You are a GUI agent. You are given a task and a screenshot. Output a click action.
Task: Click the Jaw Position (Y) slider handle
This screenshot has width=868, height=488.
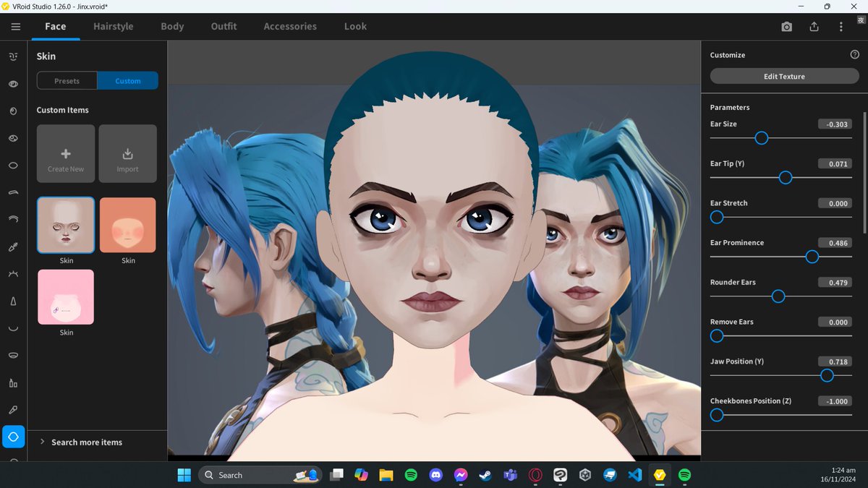click(x=827, y=375)
